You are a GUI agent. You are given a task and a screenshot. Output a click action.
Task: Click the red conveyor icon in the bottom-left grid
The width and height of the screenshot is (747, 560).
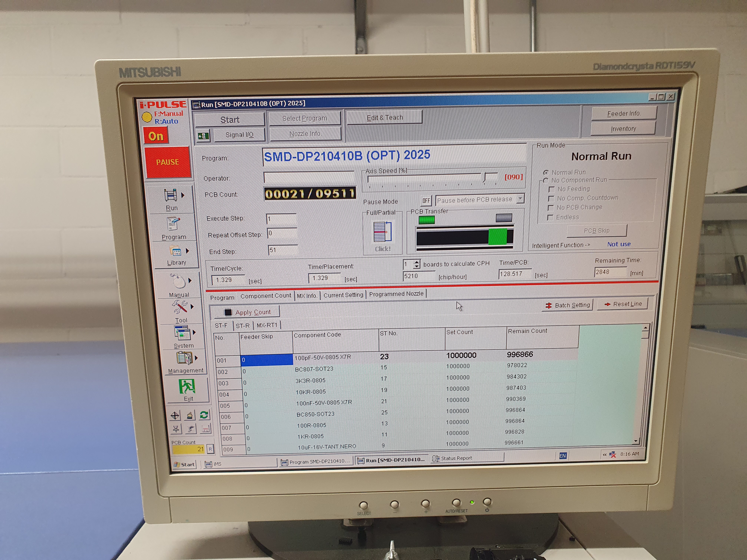tap(205, 428)
